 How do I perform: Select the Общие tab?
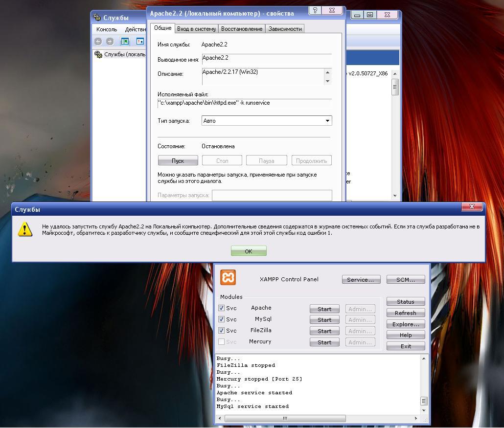point(162,28)
